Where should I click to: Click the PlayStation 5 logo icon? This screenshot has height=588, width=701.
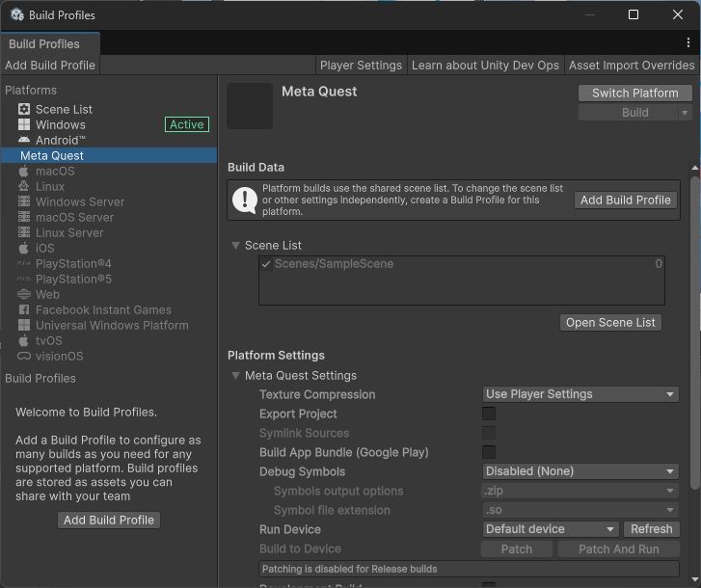tap(24, 279)
